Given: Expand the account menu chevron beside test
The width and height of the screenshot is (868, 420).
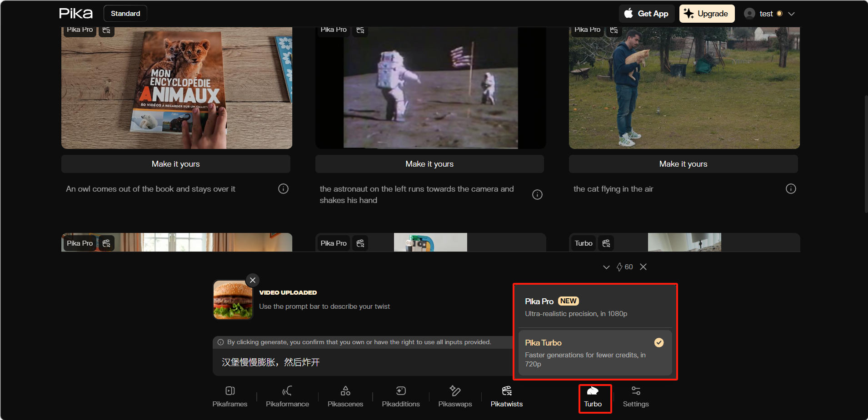Looking at the screenshot, I should tap(791, 14).
